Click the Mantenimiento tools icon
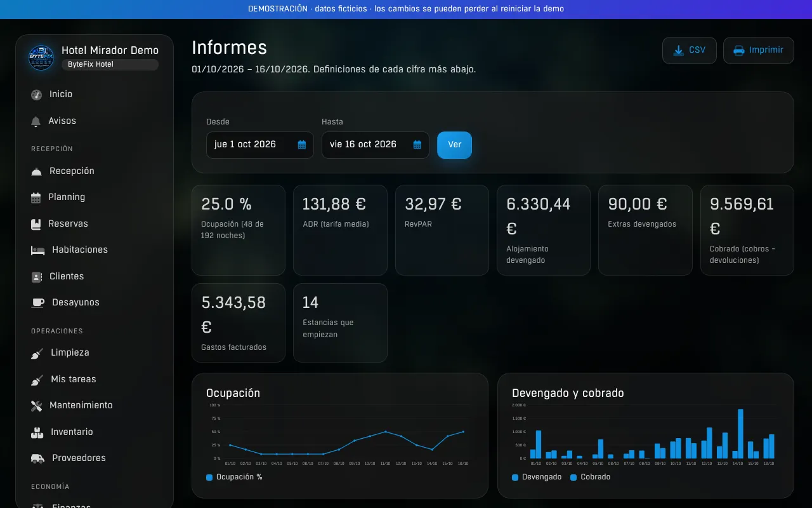 pos(37,406)
